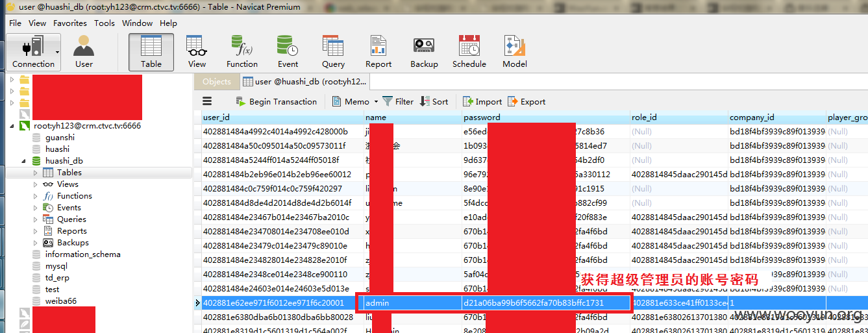Open the Query toolbar icon
The height and width of the screenshot is (333, 868).
pos(333,52)
